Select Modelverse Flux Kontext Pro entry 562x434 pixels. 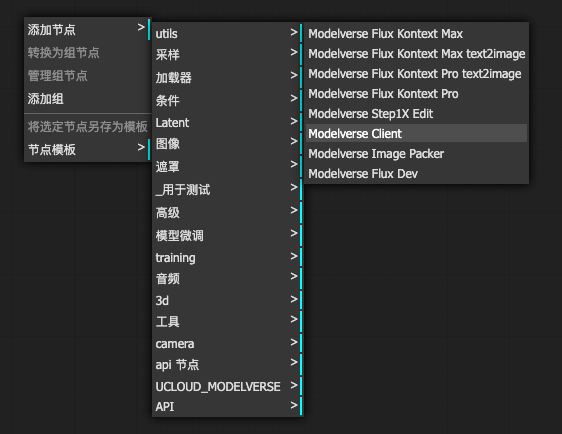coord(416,94)
